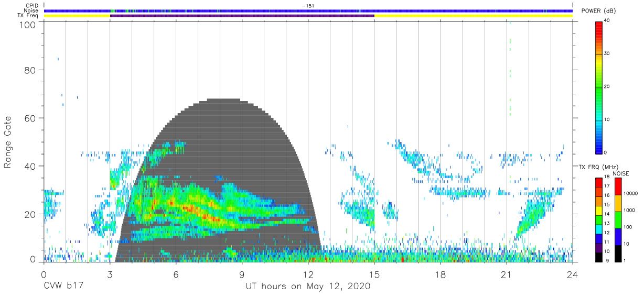
Task: Click the 'TX Freq' row label
Action: tap(28, 16)
